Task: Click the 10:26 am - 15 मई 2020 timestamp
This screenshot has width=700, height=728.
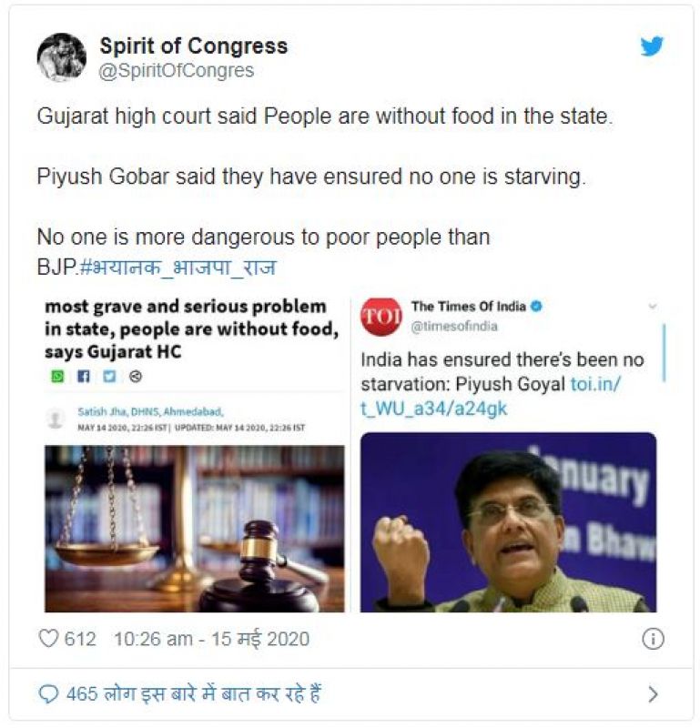Action: pyautogui.click(x=211, y=639)
